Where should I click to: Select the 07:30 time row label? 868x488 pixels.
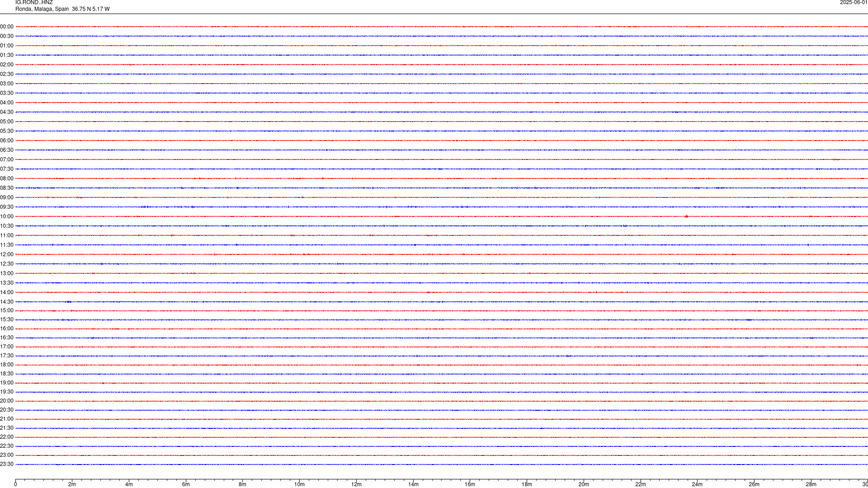coord(7,169)
